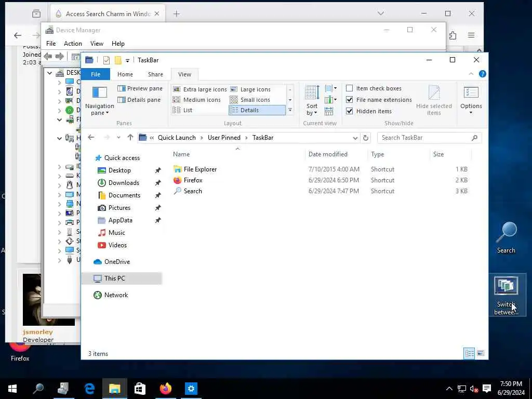Open Network in navigation pane
532x399 pixels.
pos(116,295)
